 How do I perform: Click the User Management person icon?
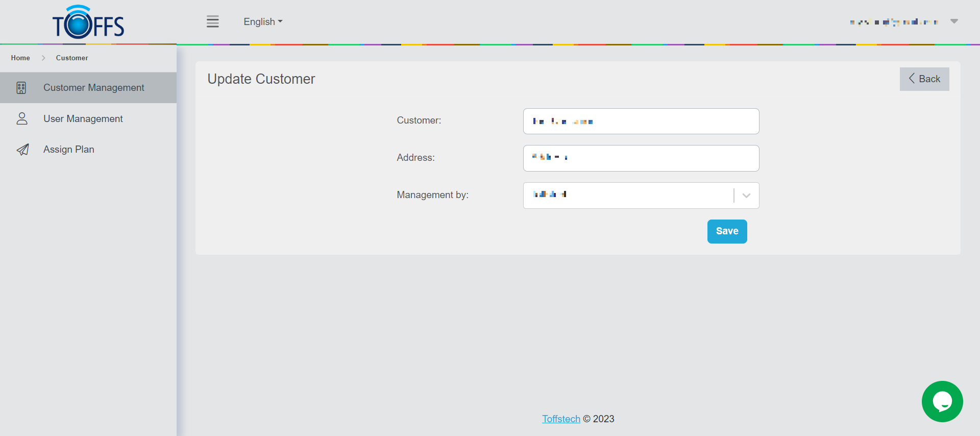coord(22,119)
